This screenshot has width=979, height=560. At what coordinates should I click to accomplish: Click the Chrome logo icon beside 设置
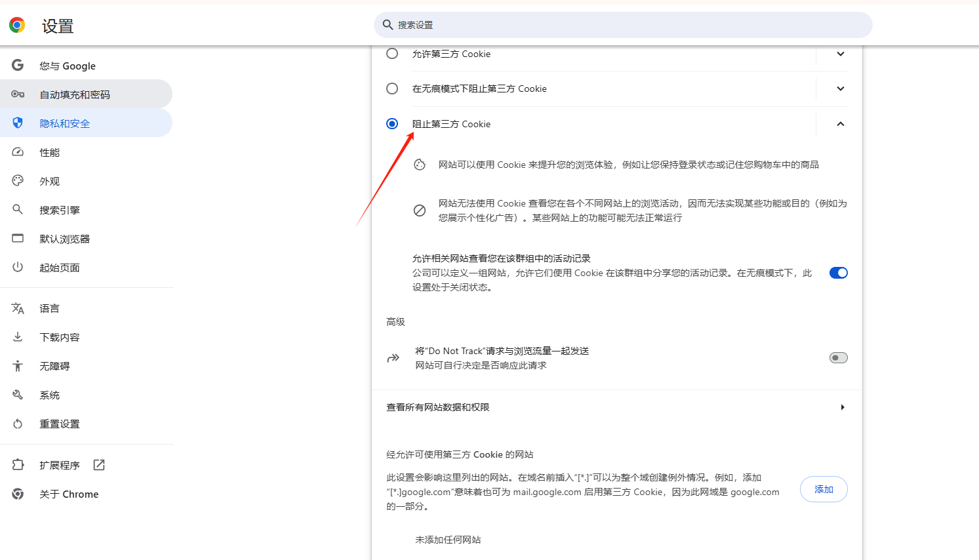click(17, 25)
